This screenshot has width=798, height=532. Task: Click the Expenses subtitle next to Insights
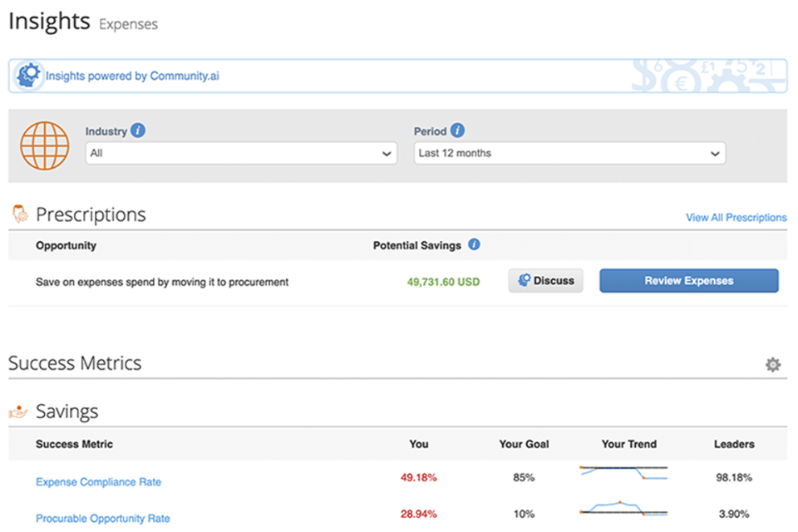(x=128, y=24)
